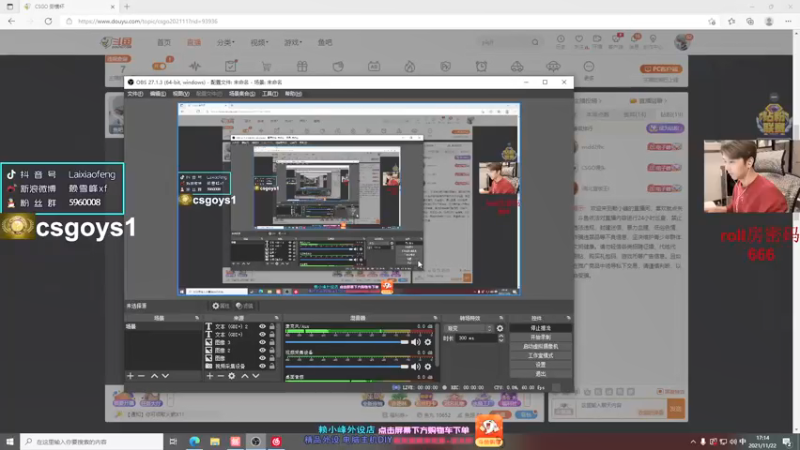Adjust the second mixer channel volume slider

click(347, 366)
